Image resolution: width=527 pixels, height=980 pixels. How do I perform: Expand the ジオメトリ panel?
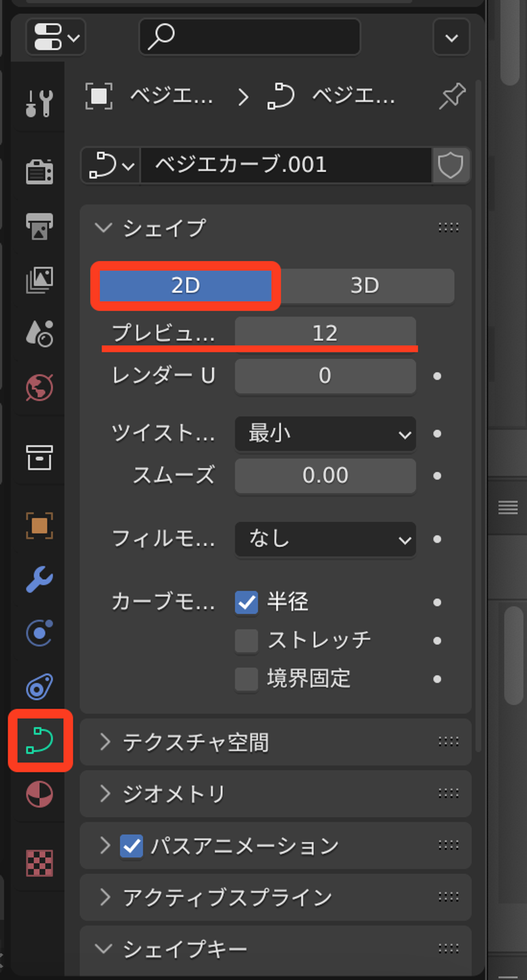pyautogui.click(x=105, y=794)
